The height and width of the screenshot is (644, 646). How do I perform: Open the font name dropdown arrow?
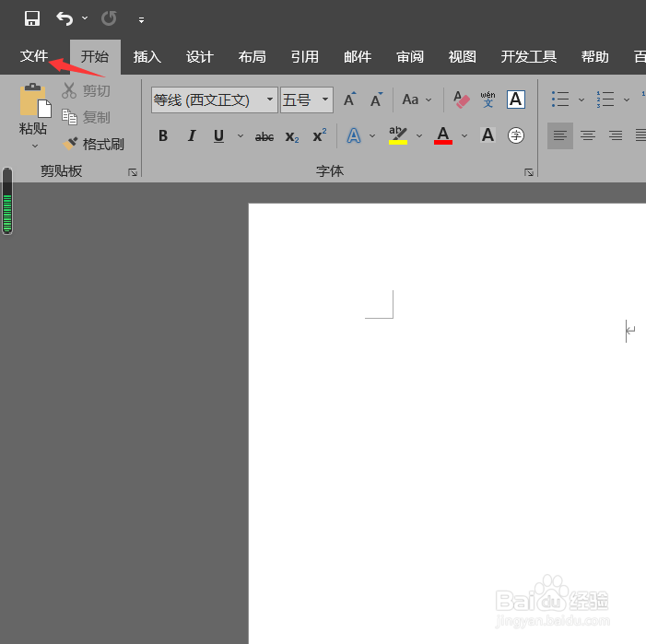(270, 100)
